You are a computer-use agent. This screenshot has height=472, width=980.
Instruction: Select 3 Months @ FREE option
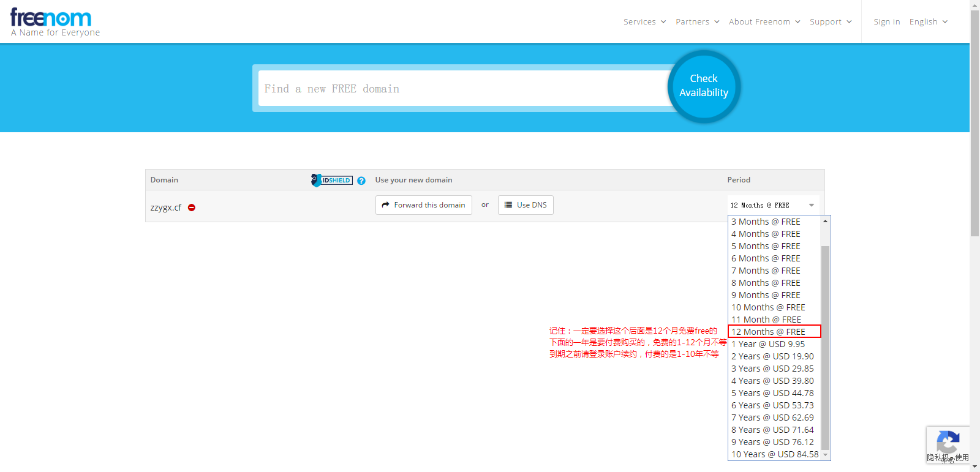pos(775,222)
